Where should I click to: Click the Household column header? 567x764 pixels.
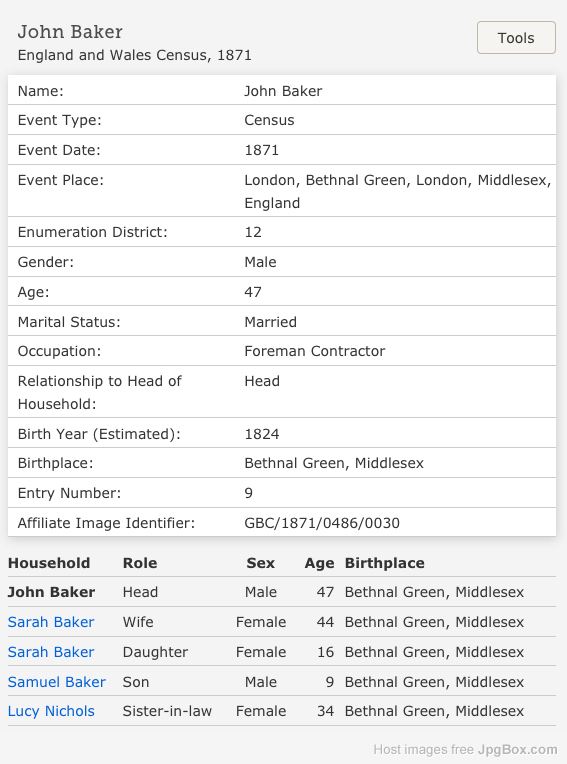pyautogui.click(x=49, y=563)
